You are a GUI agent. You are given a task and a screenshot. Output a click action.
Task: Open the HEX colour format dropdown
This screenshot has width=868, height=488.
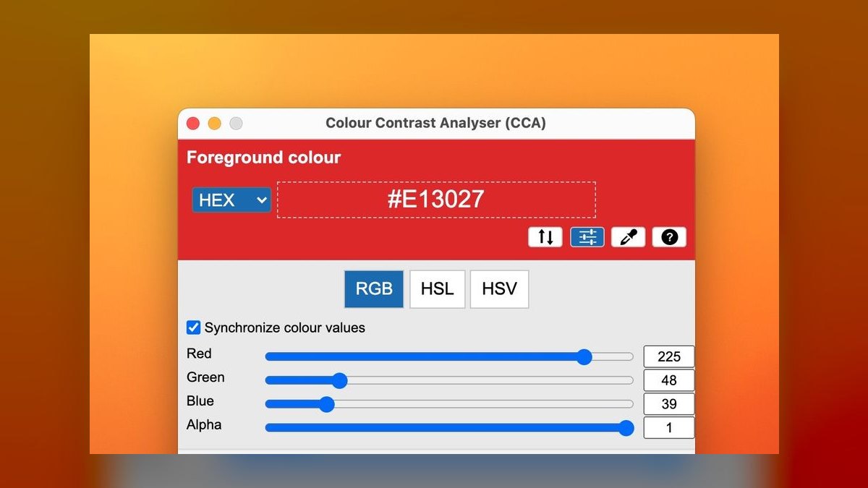tap(231, 200)
